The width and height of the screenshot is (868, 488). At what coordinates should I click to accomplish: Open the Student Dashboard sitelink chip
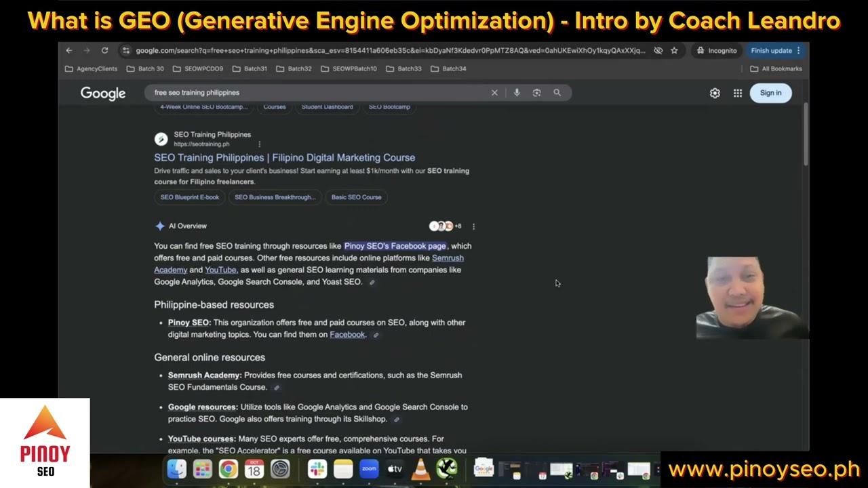click(x=327, y=107)
